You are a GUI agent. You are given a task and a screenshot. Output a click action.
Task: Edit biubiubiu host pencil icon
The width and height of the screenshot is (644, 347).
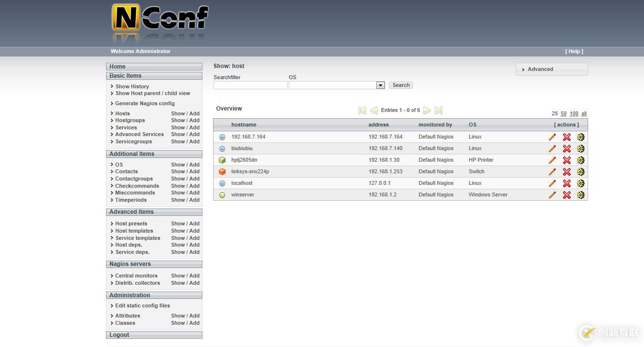552,149
